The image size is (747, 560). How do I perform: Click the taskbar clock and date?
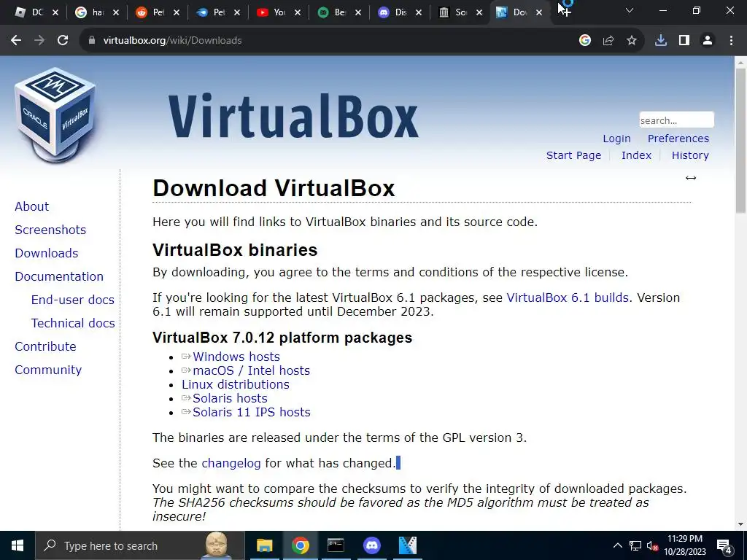click(x=685, y=545)
